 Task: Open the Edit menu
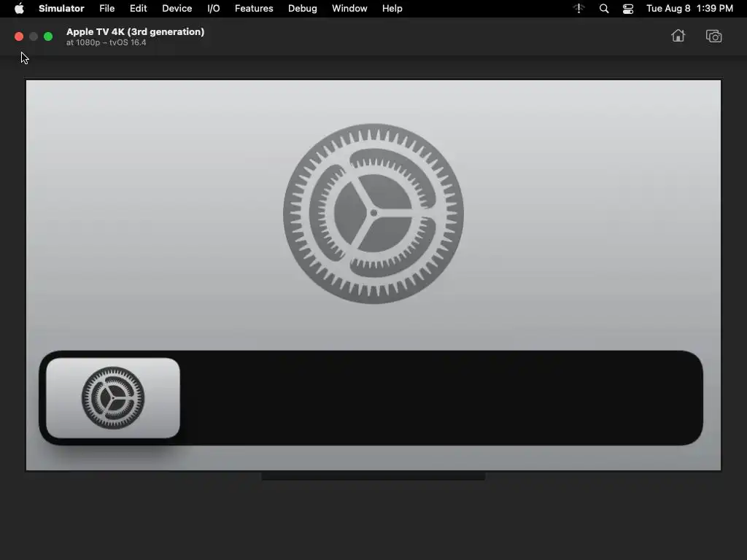(138, 9)
